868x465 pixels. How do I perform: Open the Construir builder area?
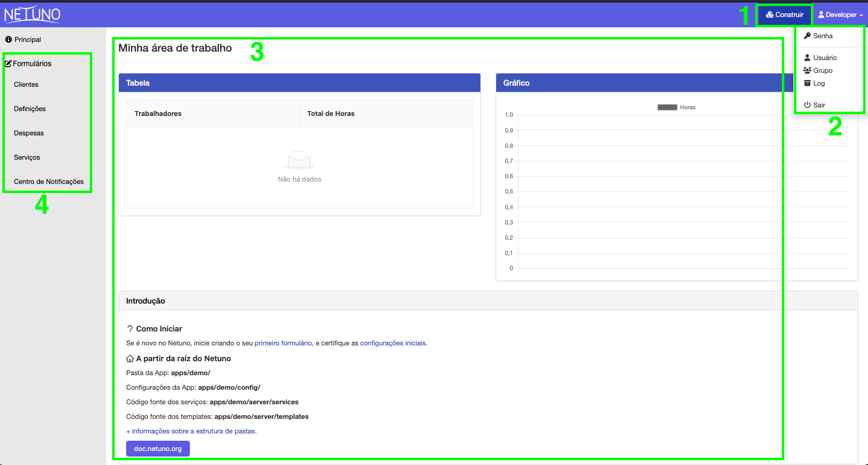click(784, 15)
